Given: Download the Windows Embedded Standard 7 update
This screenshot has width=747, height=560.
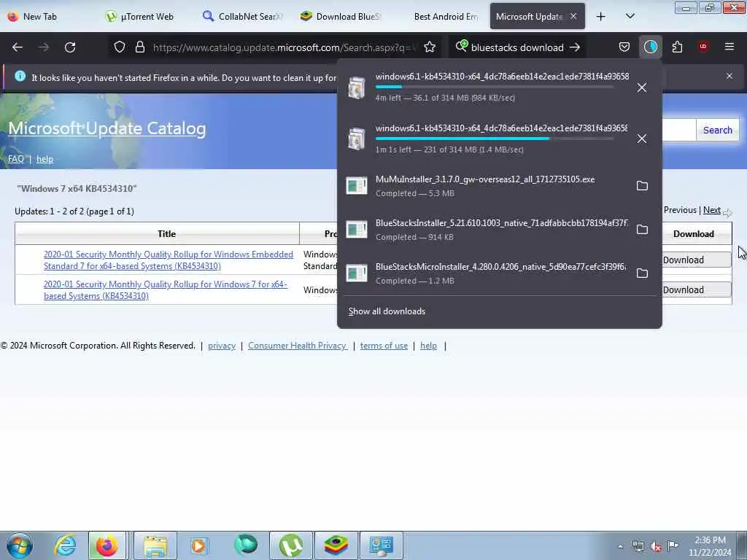Looking at the screenshot, I should [x=695, y=260].
